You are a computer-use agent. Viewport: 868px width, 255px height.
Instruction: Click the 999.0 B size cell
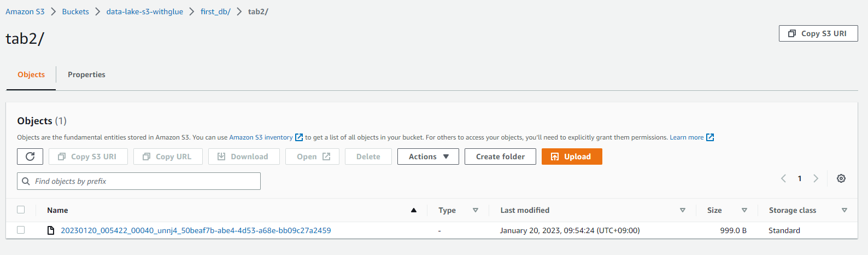733,230
